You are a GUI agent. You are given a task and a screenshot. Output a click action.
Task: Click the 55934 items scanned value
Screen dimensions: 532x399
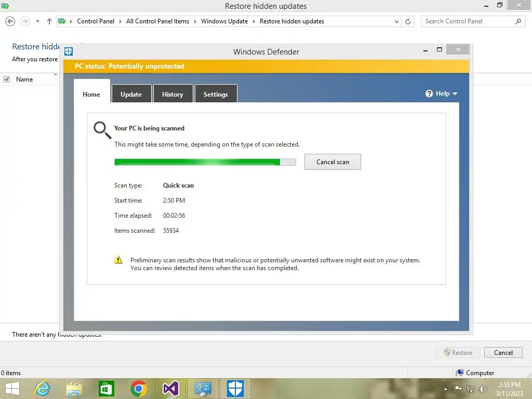(171, 230)
